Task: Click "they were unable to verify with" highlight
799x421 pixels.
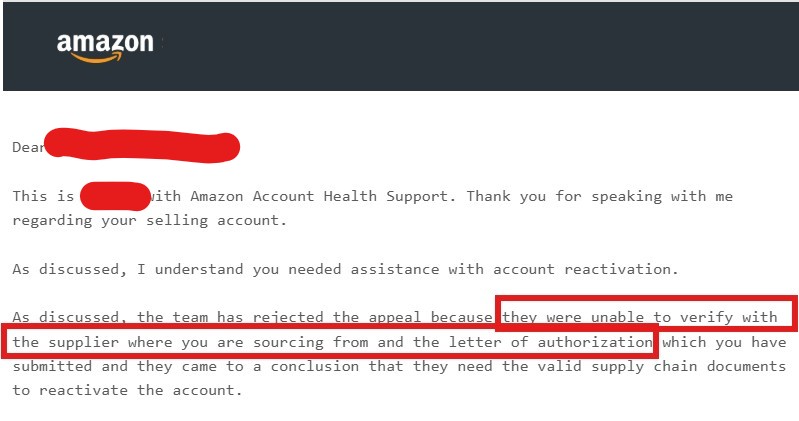Action: pos(640,317)
